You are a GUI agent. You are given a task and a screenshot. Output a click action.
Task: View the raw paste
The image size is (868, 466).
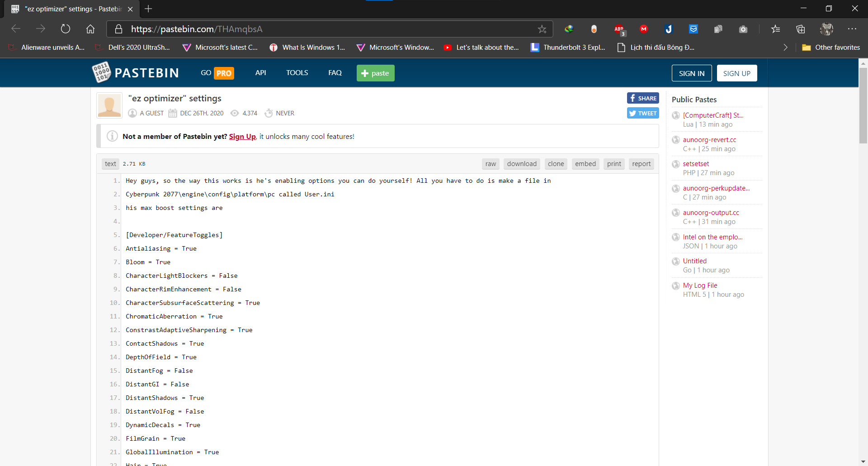tap(491, 164)
